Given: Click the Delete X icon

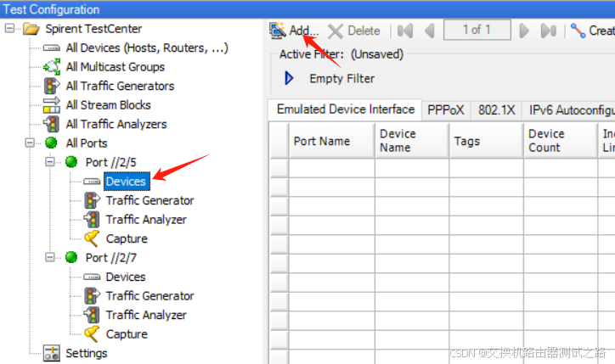Looking at the screenshot, I should (x=336, y=31).
